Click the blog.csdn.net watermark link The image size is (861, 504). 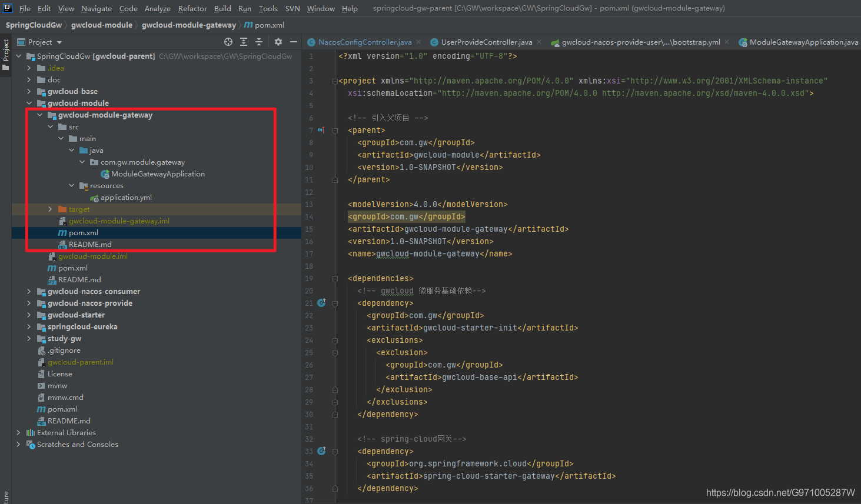(779, 492)
